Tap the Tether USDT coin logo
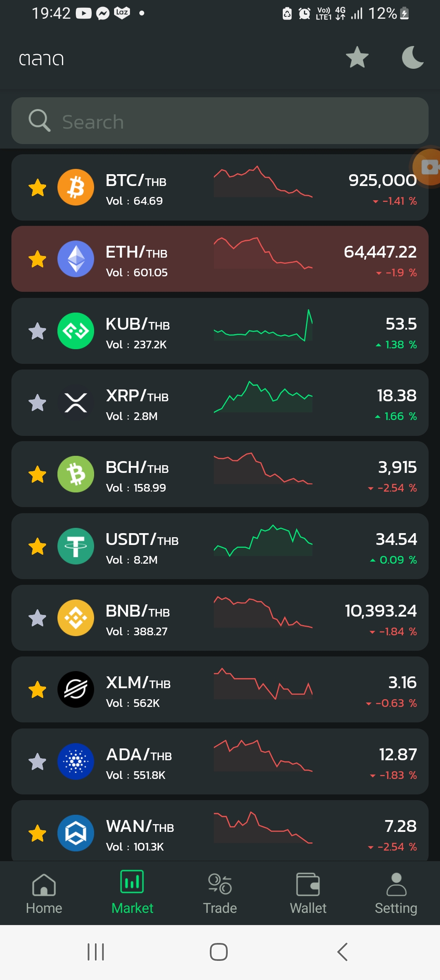Screen dimensions: 440x980 coord(76,546)
